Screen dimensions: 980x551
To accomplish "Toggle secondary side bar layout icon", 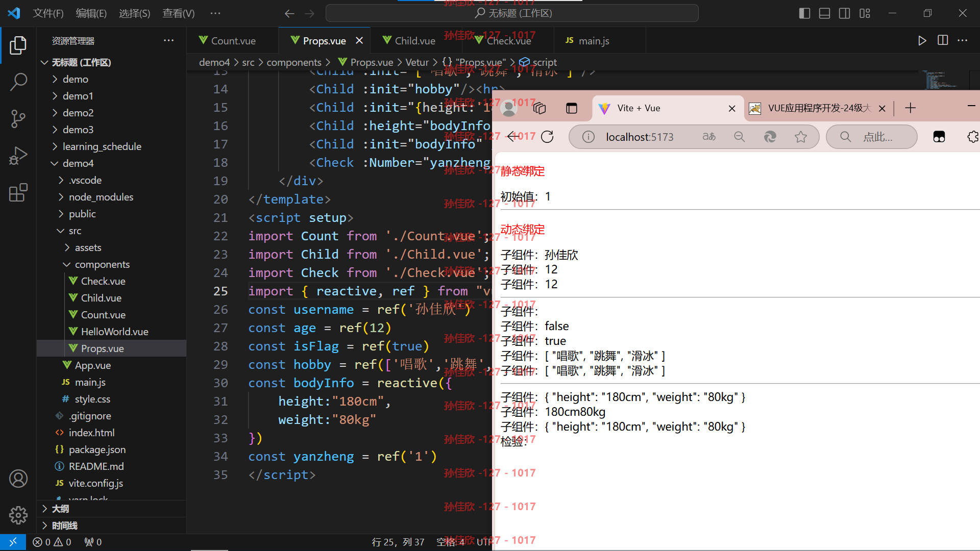I will [x=845, y=13].
